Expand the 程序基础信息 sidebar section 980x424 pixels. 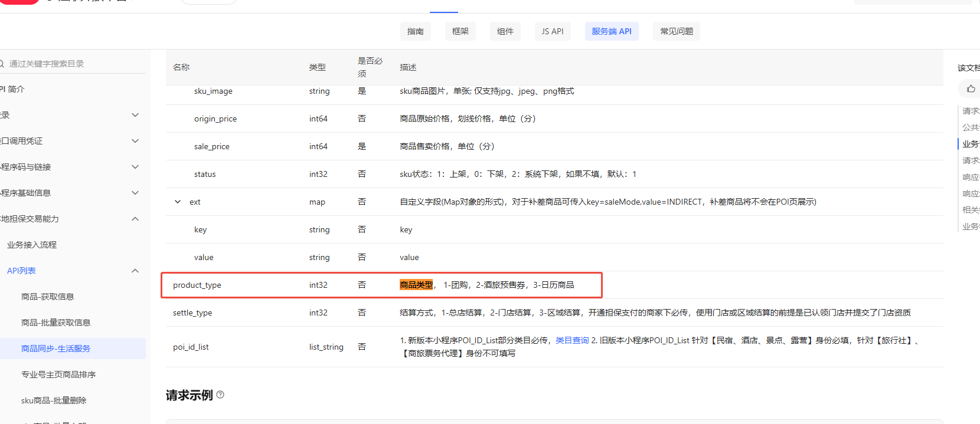pyautogui.click(x=135, y=193)
